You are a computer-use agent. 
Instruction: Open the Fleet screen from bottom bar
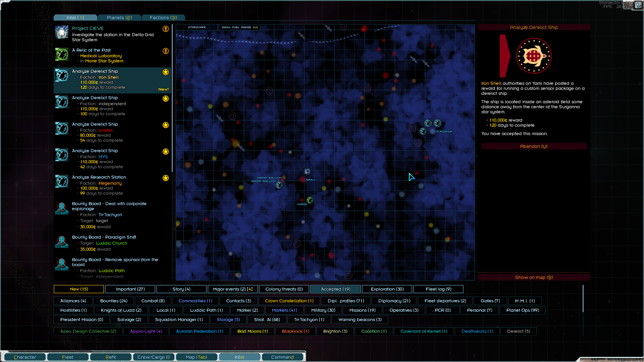(68, 357)
